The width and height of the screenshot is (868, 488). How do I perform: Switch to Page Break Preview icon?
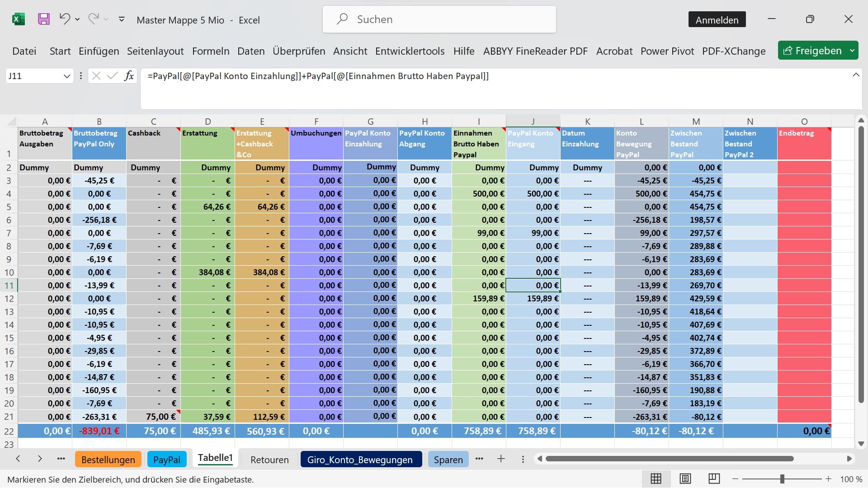[714, 479]
